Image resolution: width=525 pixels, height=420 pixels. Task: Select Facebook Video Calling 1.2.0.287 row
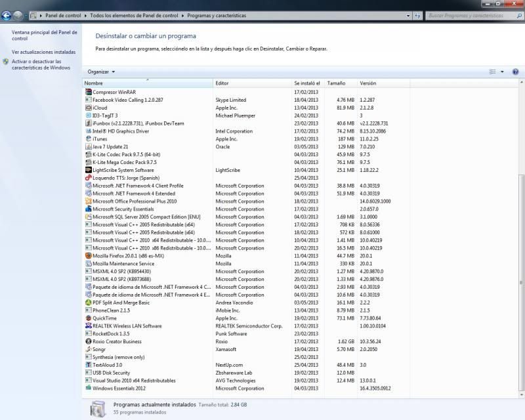tap(246, 100)
